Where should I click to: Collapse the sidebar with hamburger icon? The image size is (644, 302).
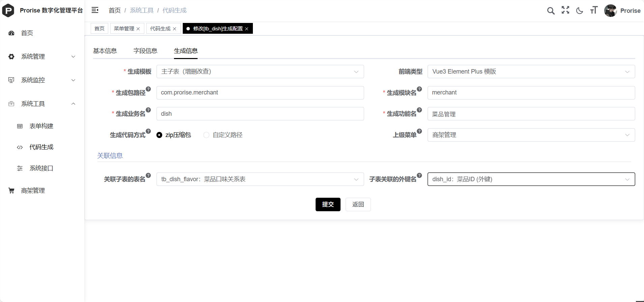pyautogui.click(x=95, y=10)
